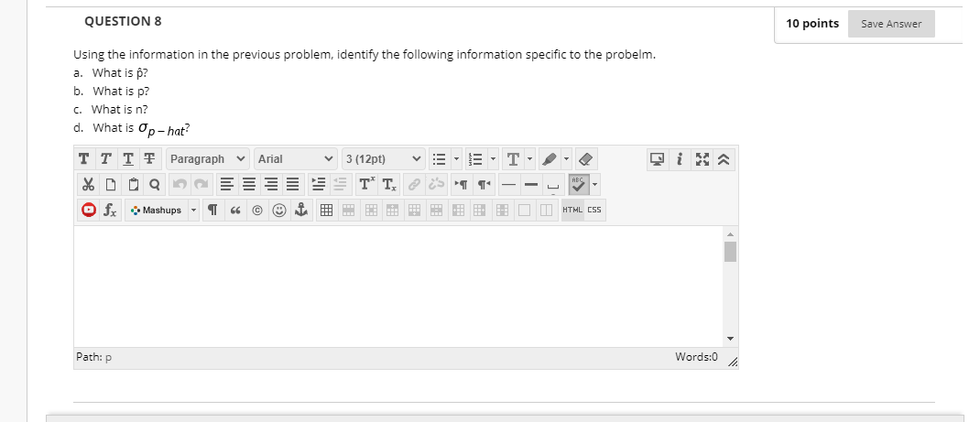The height and width of the screenshot is (422, 980).
Task: Increase indent of paragraph
Action: pos(319,185)
